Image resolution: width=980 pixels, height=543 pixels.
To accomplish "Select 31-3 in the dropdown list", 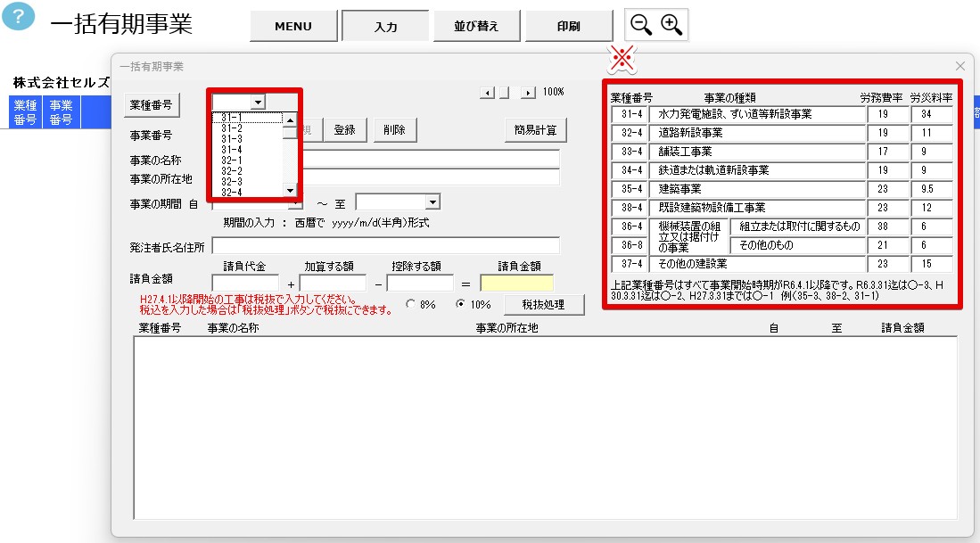I will point(247,139).
